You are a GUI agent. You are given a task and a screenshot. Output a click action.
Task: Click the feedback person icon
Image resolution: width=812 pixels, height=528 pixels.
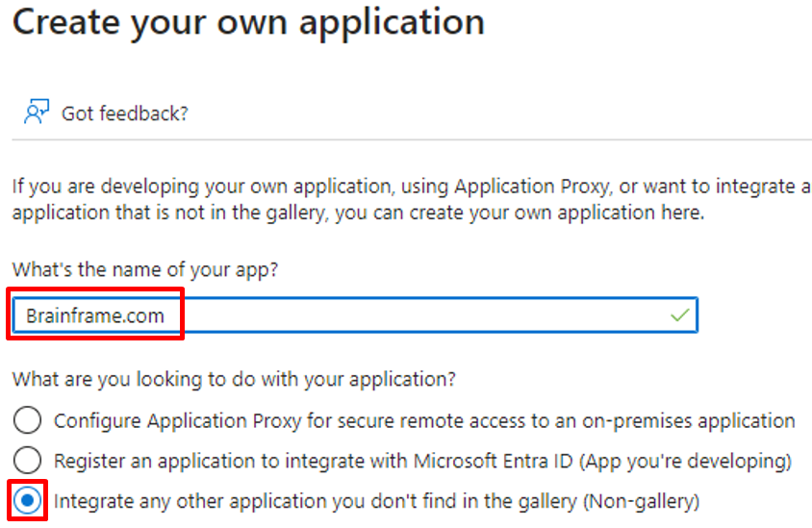tap(36, 113)
